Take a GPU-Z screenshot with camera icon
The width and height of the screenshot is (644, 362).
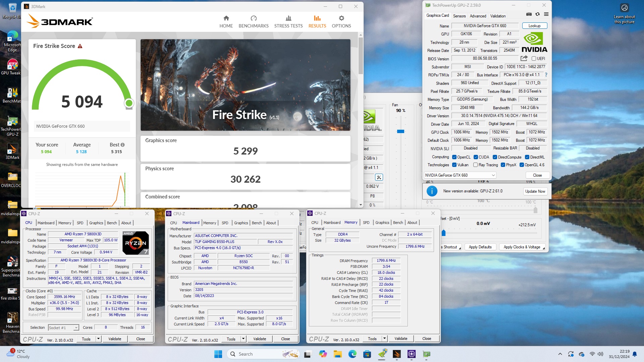(529, 14)
